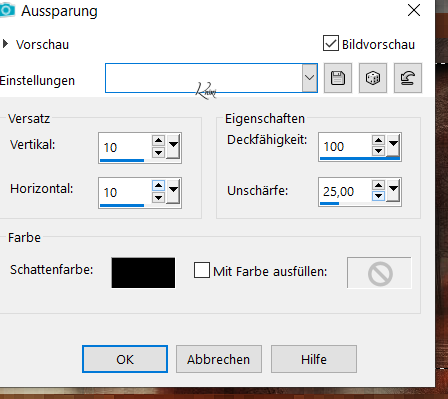The width and height of the screenshot is (448, 399).
Task: Open the Horizontal value slider dropdown
Action: click(x=173, y=191)
